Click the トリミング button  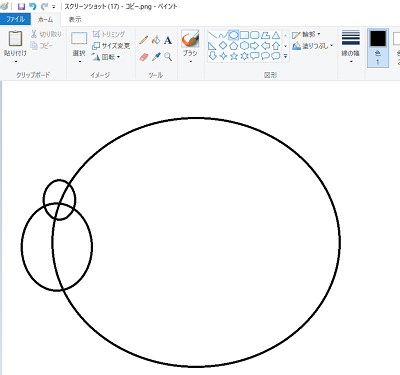tap(109, 34)
